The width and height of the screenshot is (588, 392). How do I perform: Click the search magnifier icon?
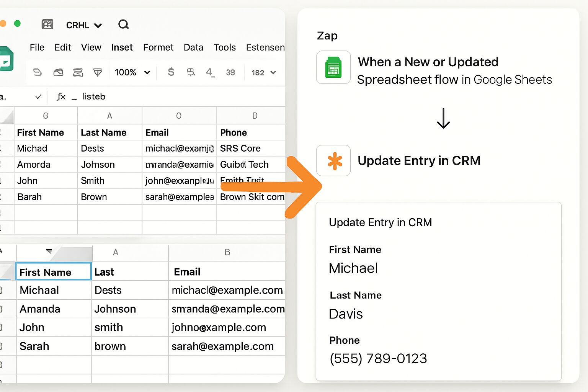point(123,24)
